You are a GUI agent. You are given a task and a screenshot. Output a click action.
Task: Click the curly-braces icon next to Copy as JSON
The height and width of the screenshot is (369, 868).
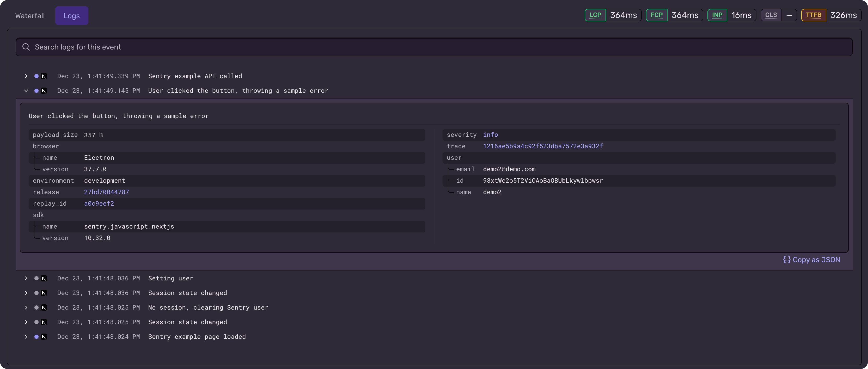(786, 260)
